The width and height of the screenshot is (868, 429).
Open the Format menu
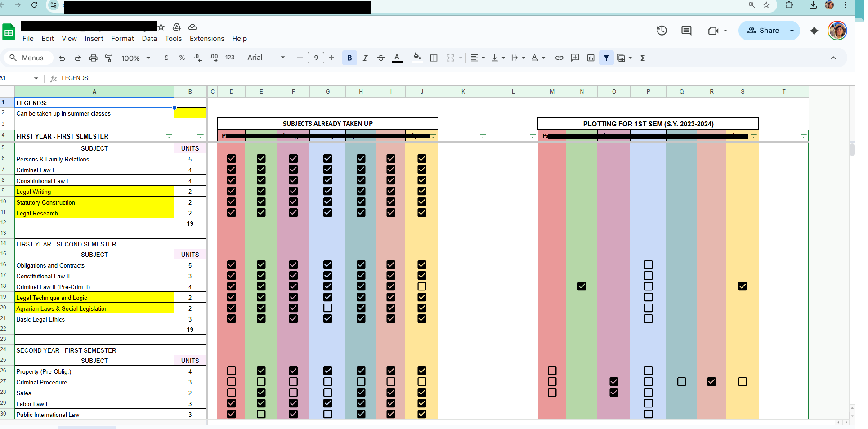click(123, 39)
